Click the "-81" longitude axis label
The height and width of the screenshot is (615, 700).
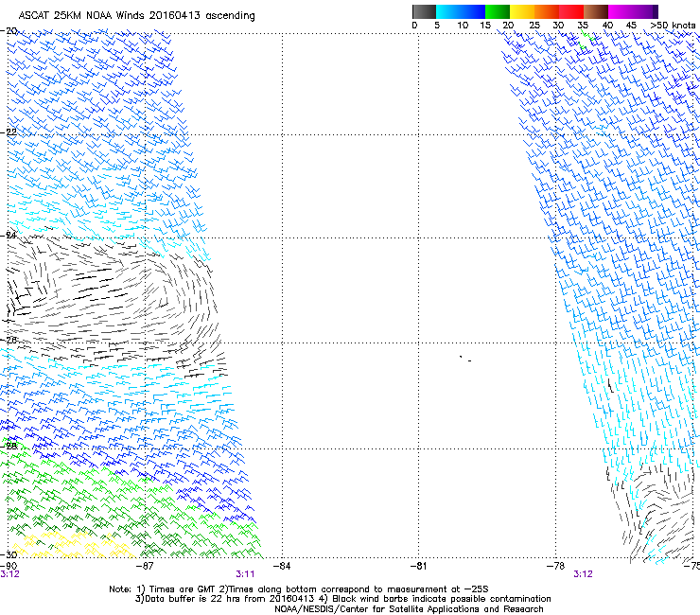coord(418,566)
